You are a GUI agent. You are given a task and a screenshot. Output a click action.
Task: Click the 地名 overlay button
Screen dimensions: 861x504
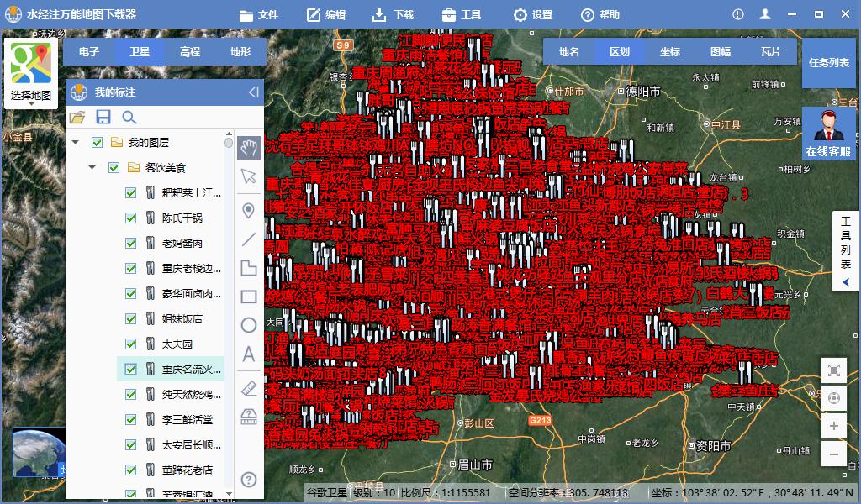click(x=569, y=51)
